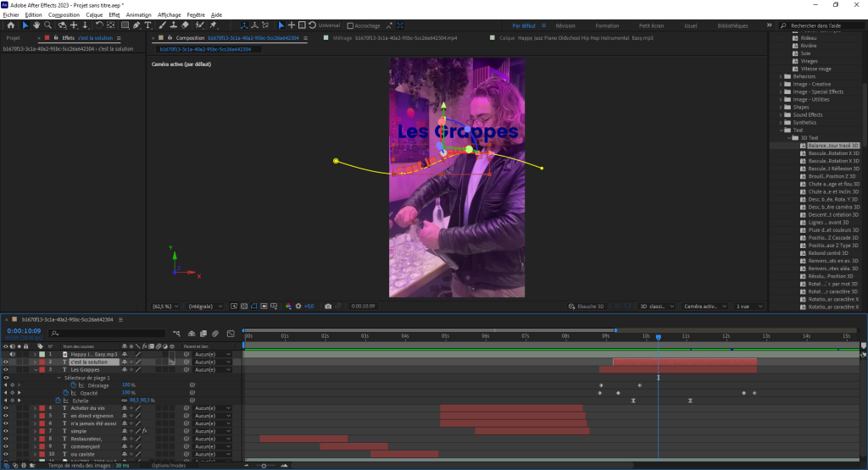Select the Zoom magnifier tool
This screenshot has height=470, width=868.
coord(50,25)
